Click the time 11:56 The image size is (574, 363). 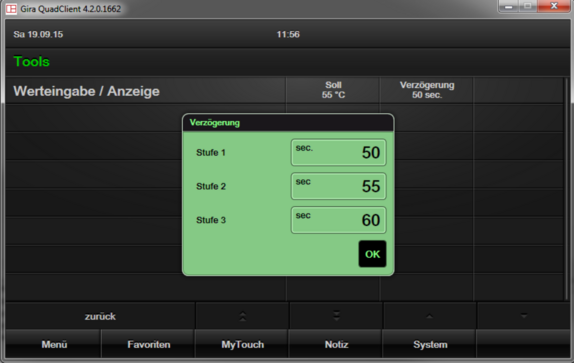[288, 34]
